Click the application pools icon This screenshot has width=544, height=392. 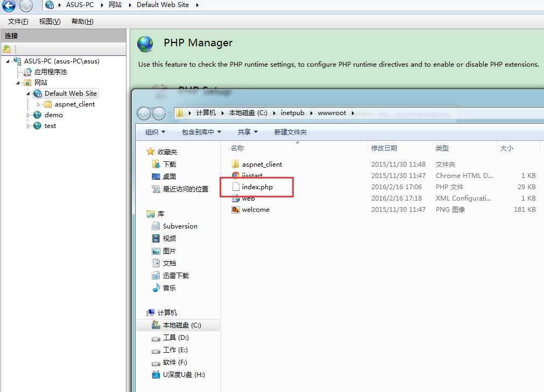(28, 72)
